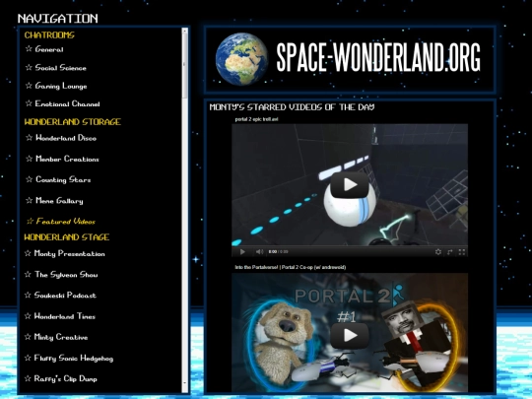Click the star icon beside Meme Gallery
The width and height of the screenshot is (532, 399).
point(30,200)
